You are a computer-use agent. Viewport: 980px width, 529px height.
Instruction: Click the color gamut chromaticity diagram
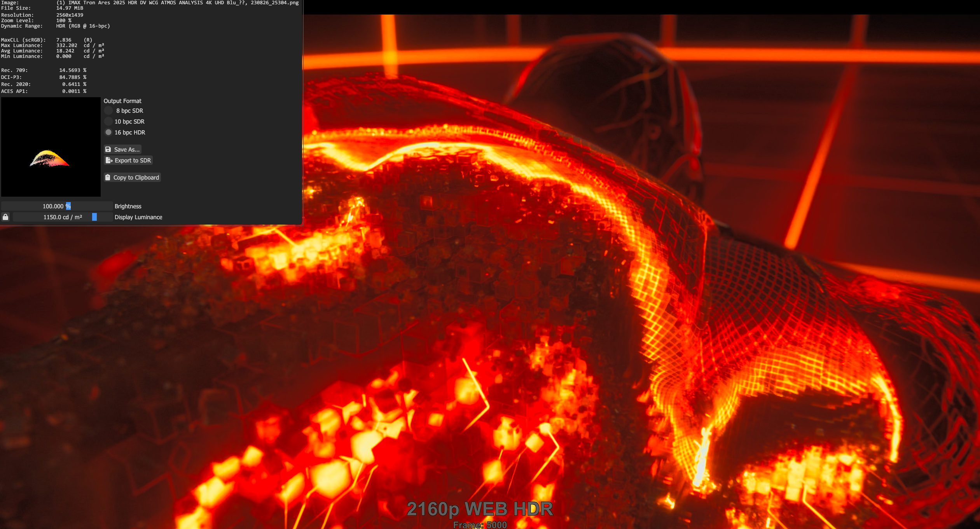click(x=51, y=147)
